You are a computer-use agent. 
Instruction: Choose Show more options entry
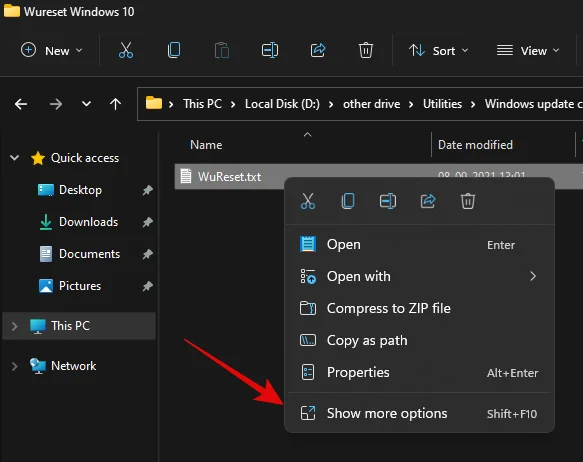tap(419, 413)
